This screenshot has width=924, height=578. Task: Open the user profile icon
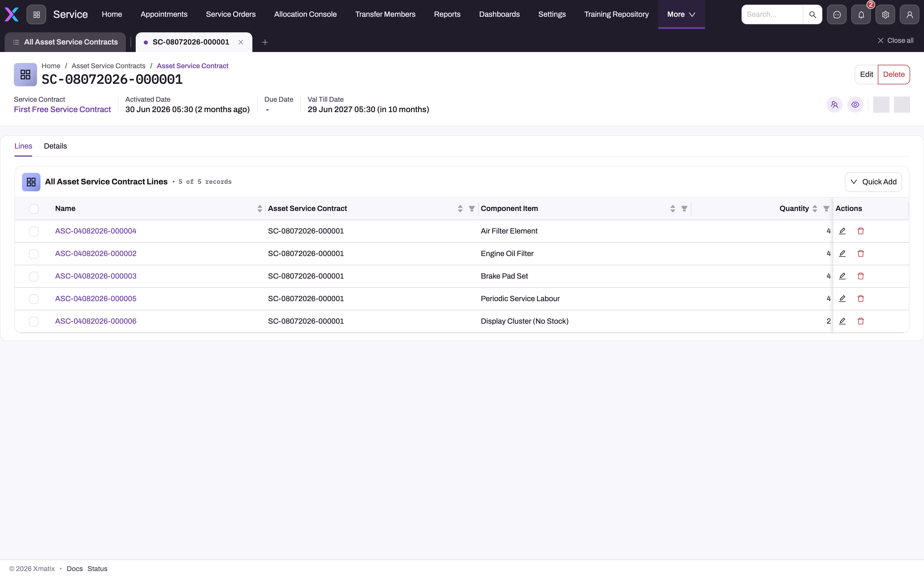point(910,14)
